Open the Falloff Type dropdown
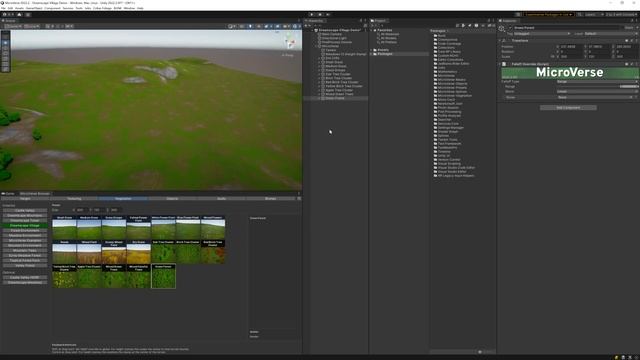 click(x=597, y=82)
